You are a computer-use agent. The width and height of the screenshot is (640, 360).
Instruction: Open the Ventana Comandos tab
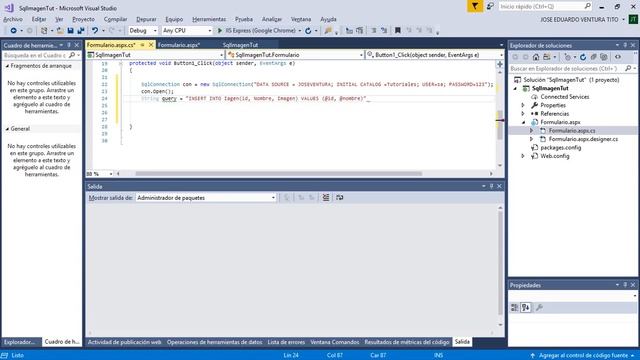point(334,342)
